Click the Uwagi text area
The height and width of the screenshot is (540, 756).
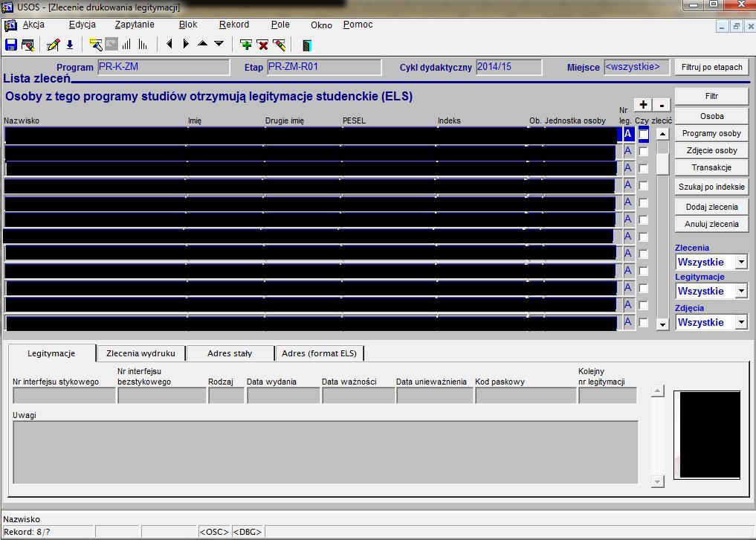(x=326, y=452)
